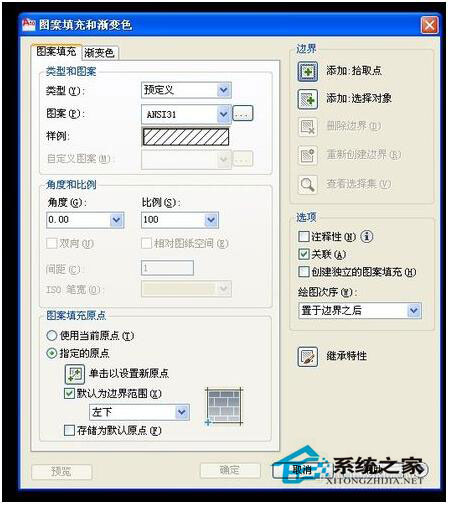Select the Hatch (图案填充) tab
The image size is (451, 505).
point(56,51)
